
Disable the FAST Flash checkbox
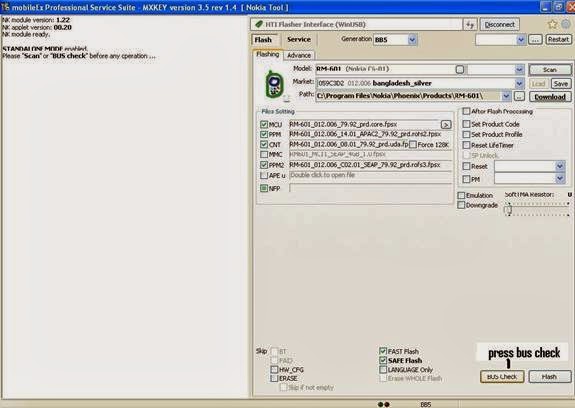(x=383, y=351)
